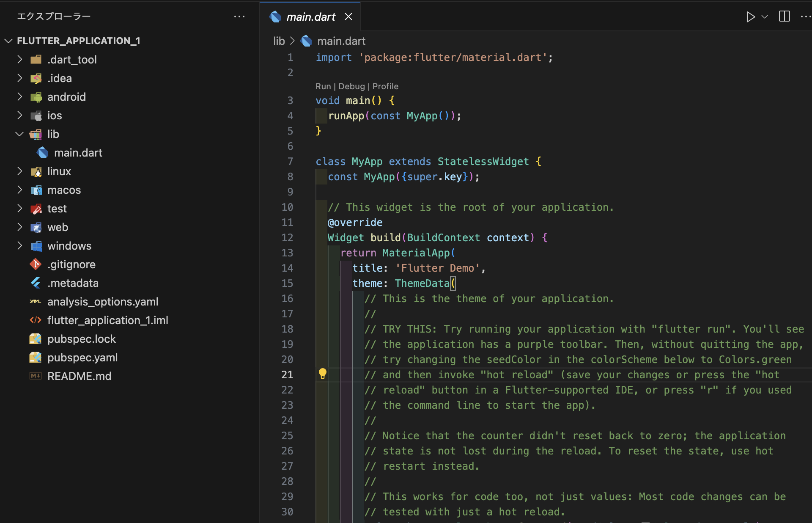The height and width of the screenshot is (523, 812).
Task: Open the run options dropdown arrow
Action: (765, 17)
